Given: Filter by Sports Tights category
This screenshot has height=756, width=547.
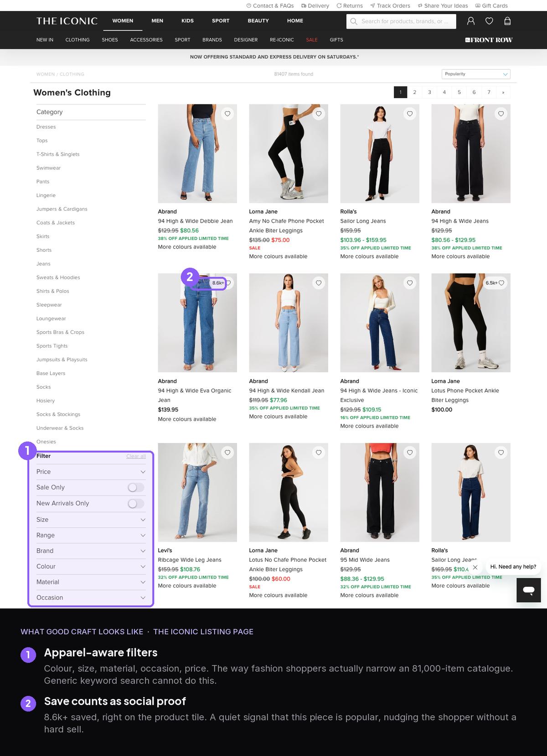Looking at the screenshot, I should [x=52, y=346].
